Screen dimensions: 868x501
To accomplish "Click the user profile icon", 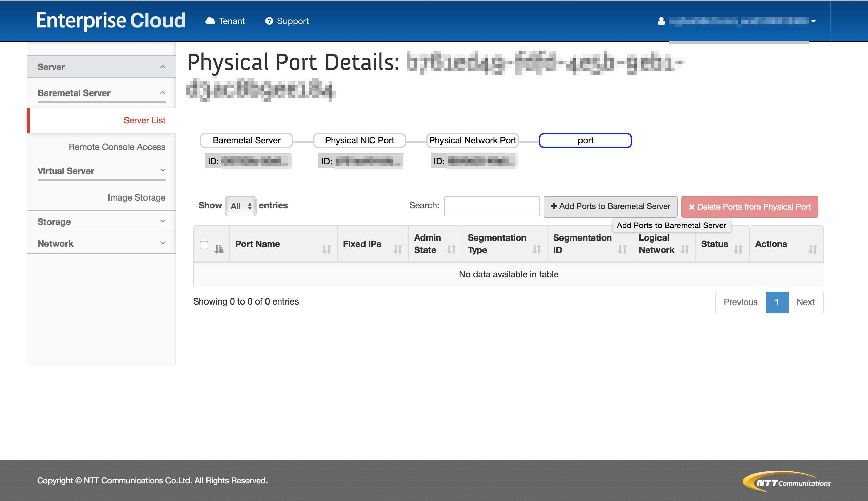I will tap(661, 21).
